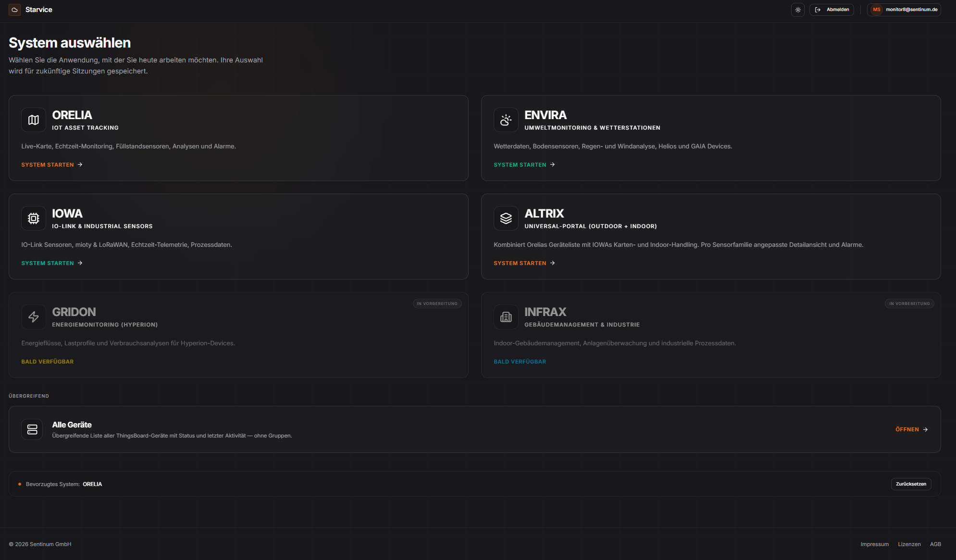The width and height of the screenshot is (956, 560).
Task: Click the INFRAX In Vorbereitung badge
Action: tap(909, 304)
